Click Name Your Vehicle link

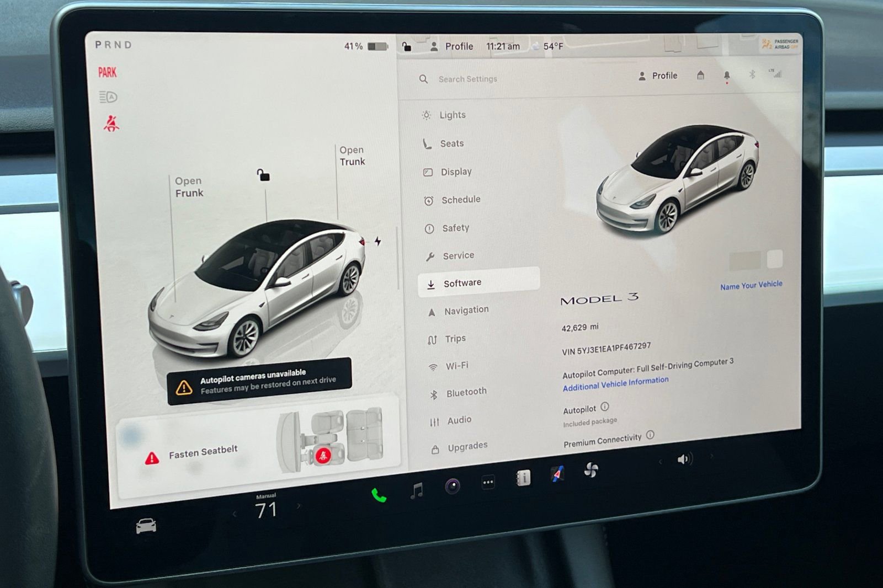(x=751, y=285)
